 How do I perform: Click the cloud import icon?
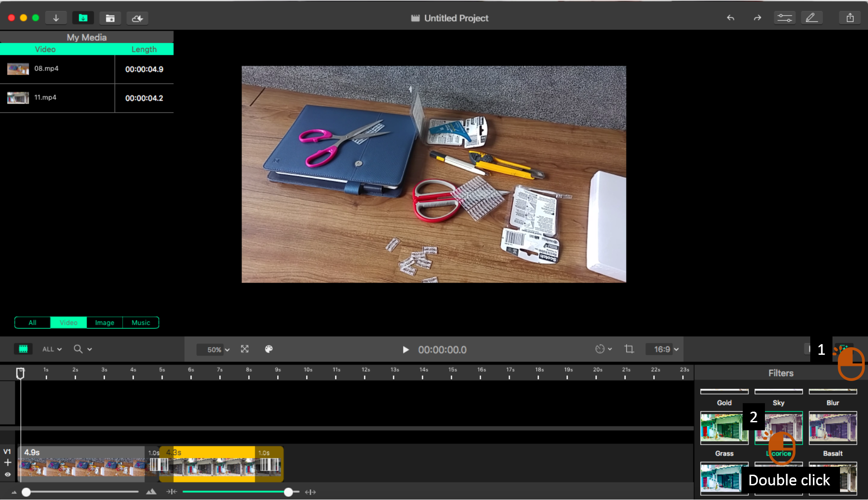pos(137,18)
